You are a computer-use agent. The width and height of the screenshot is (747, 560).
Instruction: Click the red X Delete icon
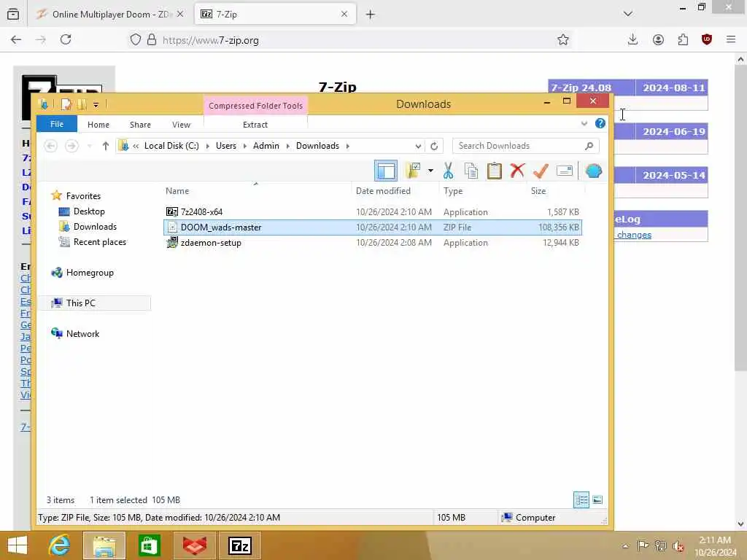517,171
